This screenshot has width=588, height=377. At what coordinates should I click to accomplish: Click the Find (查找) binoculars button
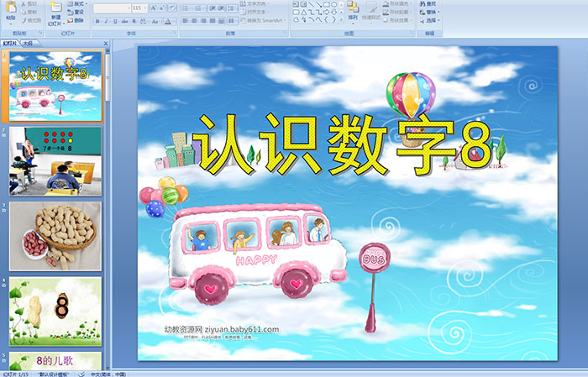[x=428, y=3]
